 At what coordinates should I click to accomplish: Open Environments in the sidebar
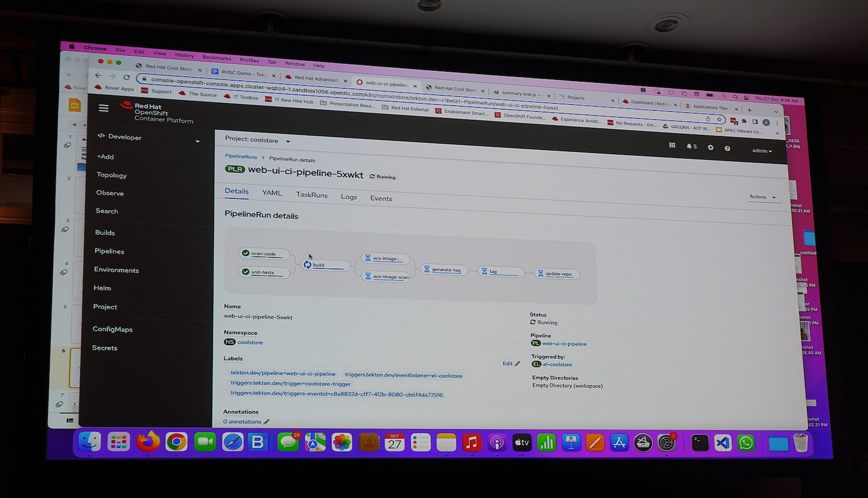[x=116, y=270]
